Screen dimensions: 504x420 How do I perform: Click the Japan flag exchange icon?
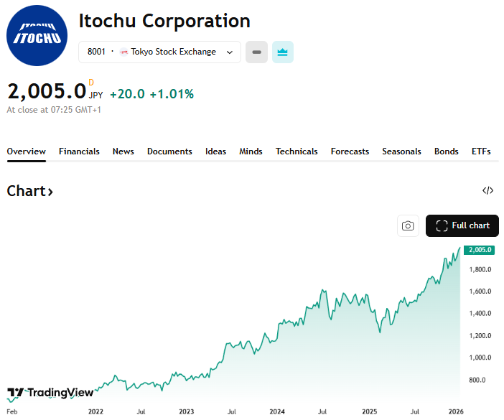coord(123,52)
